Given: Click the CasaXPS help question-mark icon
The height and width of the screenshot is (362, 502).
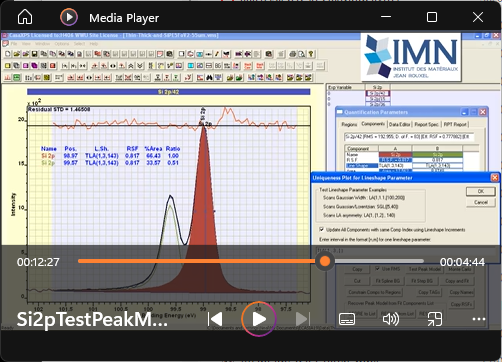Looking at the screenshot, I should pos(311,54).
